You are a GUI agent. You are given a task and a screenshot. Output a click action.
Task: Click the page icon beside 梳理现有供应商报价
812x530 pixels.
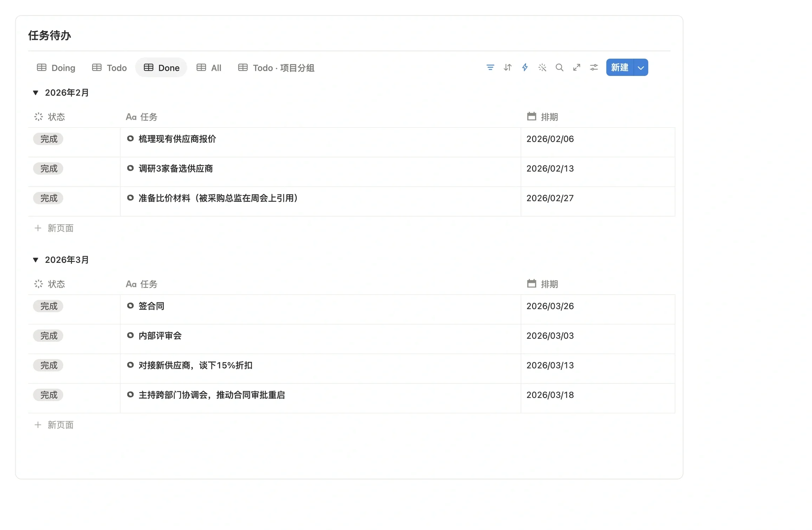click(x=130, y=139)
